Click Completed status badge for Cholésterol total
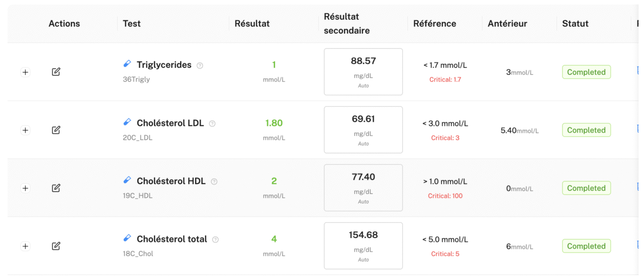This screenshot has height=277, width=644. pyautogui.click(x=586, y=246)
